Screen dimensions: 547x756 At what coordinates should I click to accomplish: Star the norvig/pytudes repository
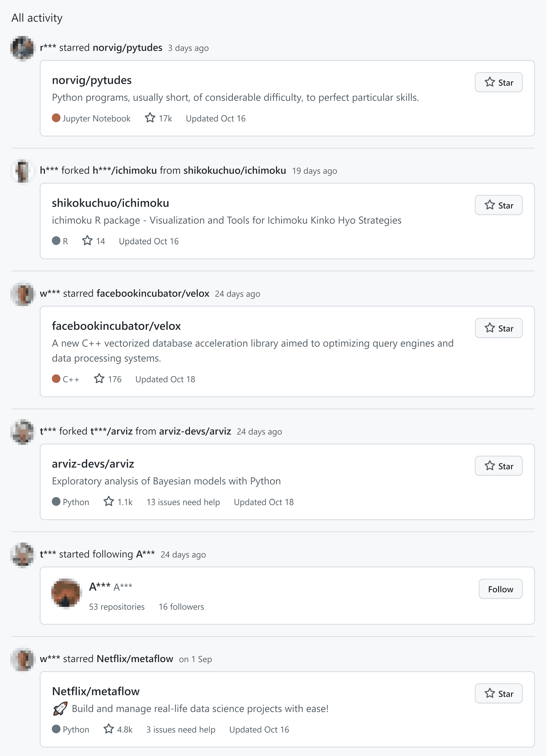(498, 82)
